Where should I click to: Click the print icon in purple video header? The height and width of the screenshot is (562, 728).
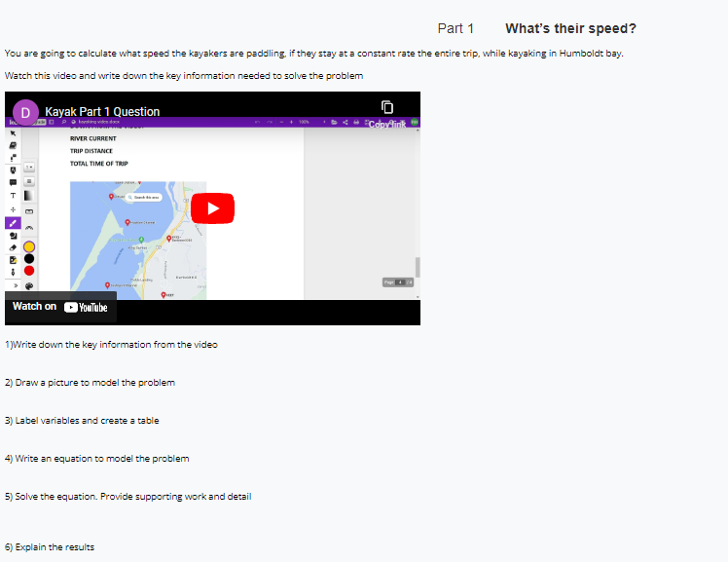click(x=356, y=122)
